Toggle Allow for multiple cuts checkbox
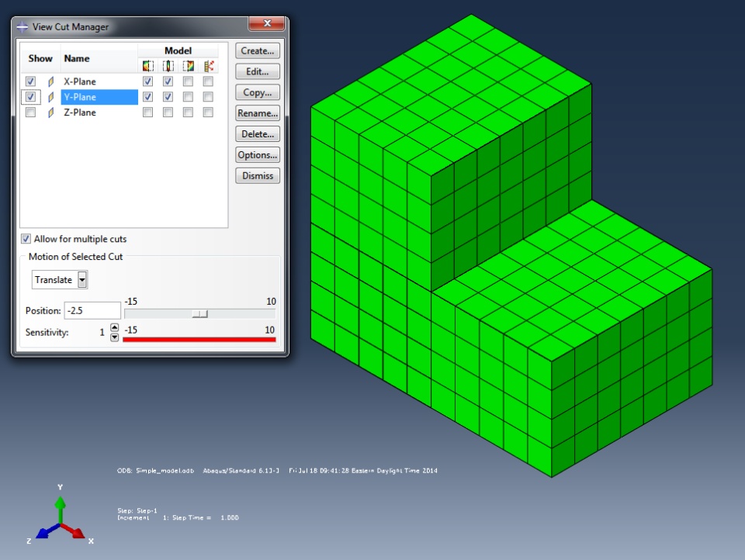Screen dimensions: 745x560 (x=26, y=239)
